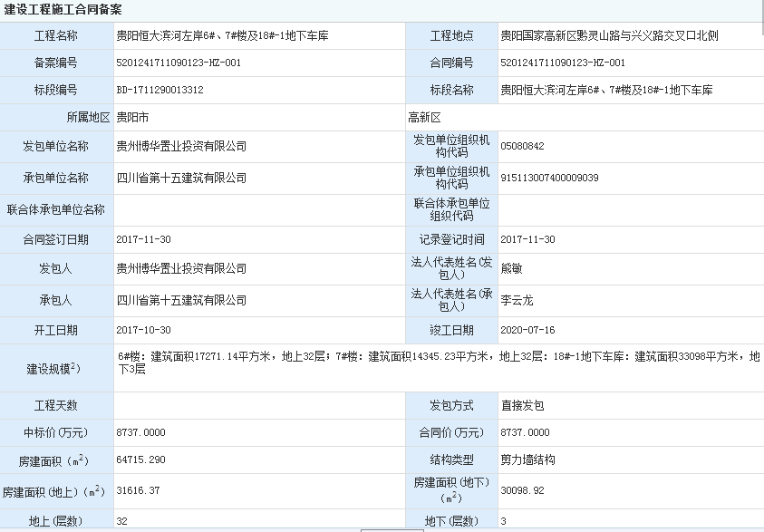Click organization code 915113007400009039
764x532 pixels.
coord(549,179)
